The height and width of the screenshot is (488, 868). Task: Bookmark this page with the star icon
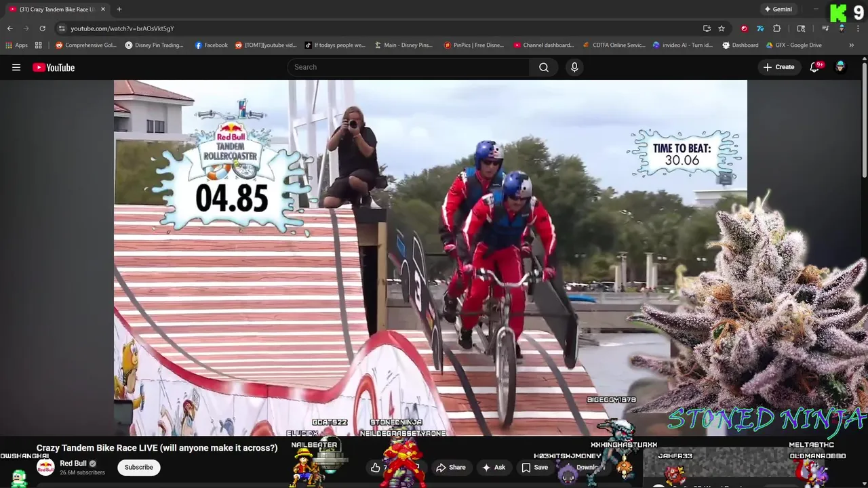722,28
